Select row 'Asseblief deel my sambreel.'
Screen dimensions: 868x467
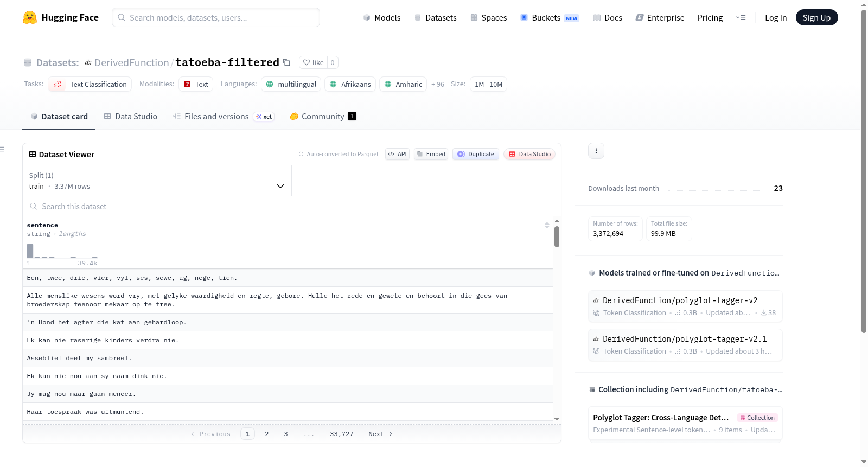click(x=288, y=358)
